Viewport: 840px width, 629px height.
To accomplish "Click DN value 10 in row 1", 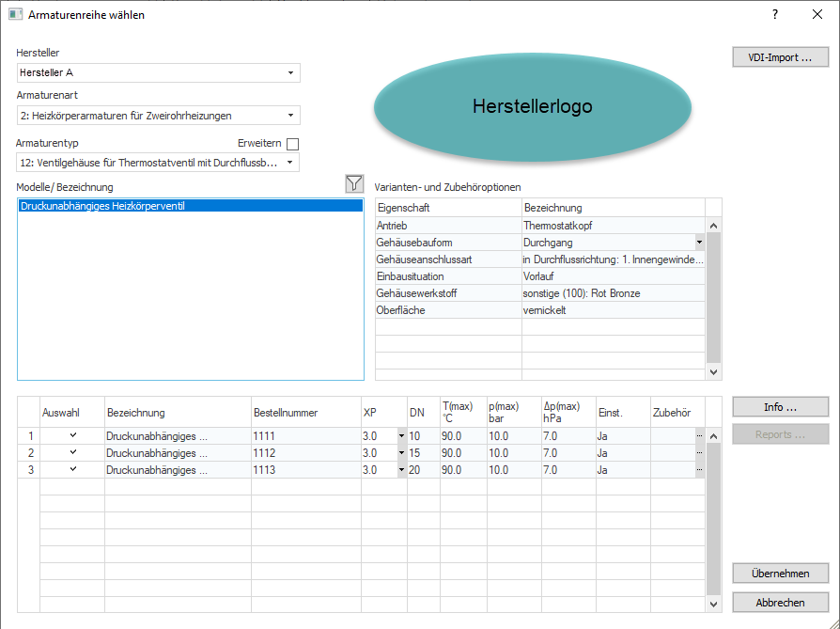I will (x=424, y=436).
